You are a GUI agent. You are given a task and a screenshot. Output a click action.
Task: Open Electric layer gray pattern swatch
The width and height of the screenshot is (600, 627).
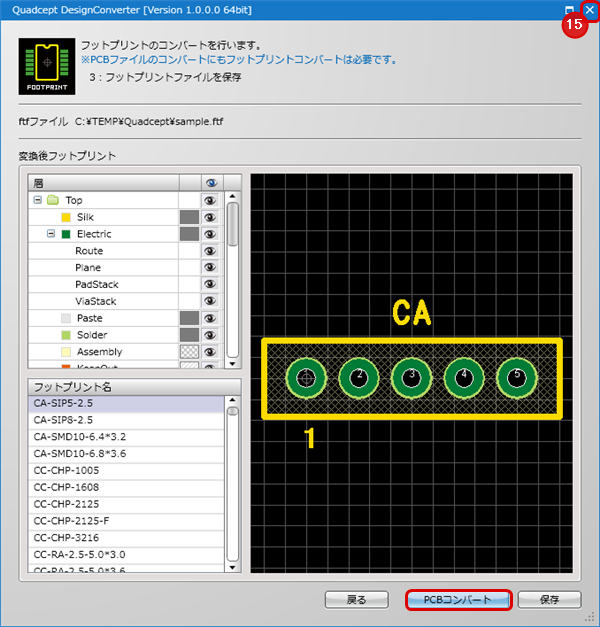(189, 234)
